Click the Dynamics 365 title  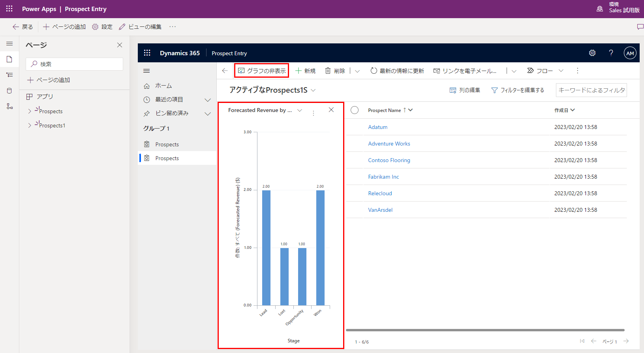180,53
